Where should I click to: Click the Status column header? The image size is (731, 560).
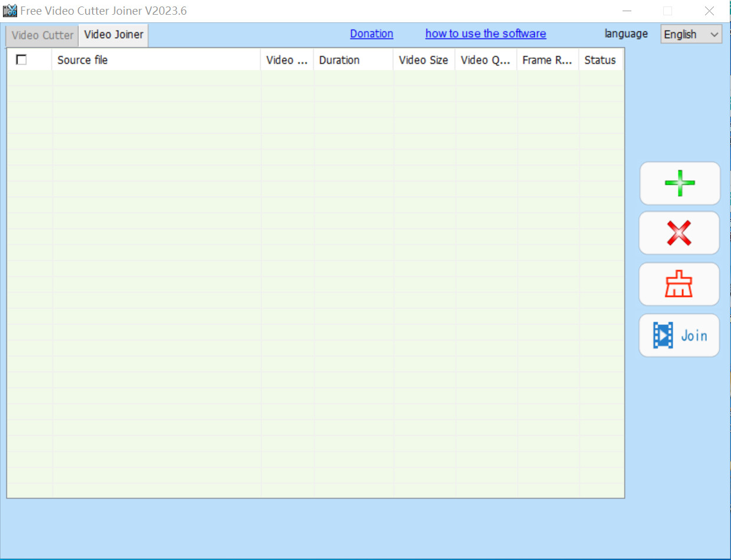600,60
